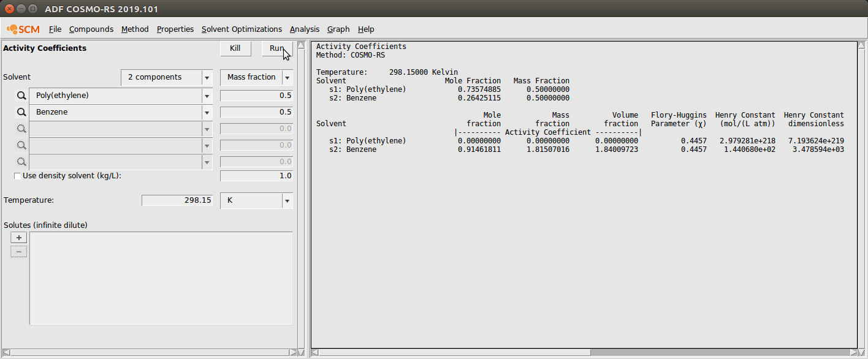This screenshot has width=868, height=359.
Task: Open the Compounds menu
Action: (x=91, y=29)
